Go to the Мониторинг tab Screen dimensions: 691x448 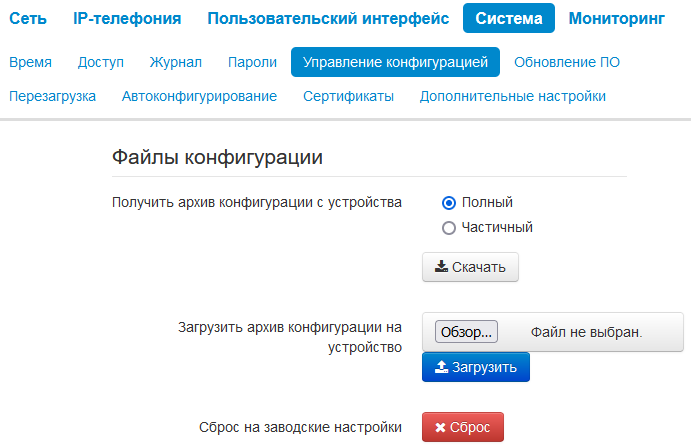pos(616,18)
